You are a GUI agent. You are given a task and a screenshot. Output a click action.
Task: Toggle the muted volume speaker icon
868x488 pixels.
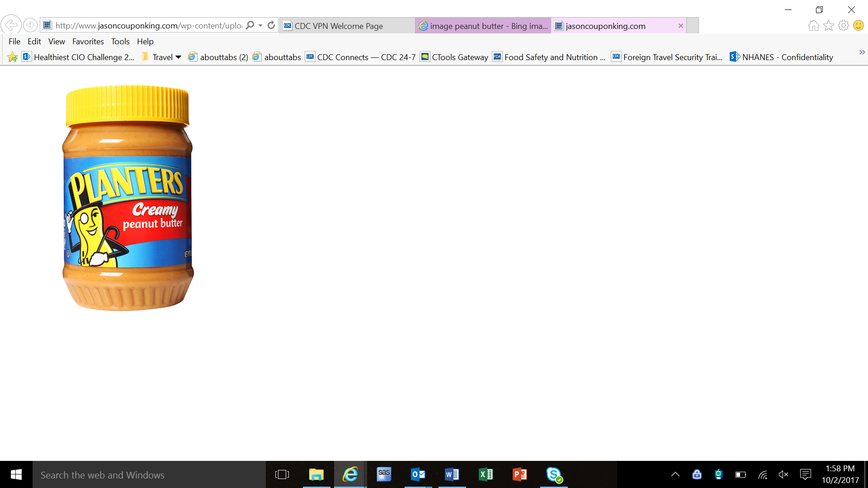783,474
